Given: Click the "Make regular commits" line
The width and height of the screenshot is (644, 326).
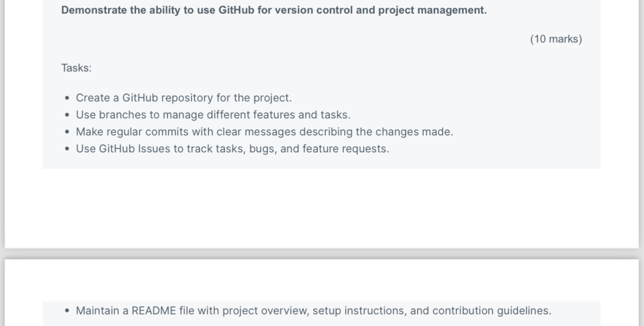Looking at the screenshot, I should pos(265,132).
